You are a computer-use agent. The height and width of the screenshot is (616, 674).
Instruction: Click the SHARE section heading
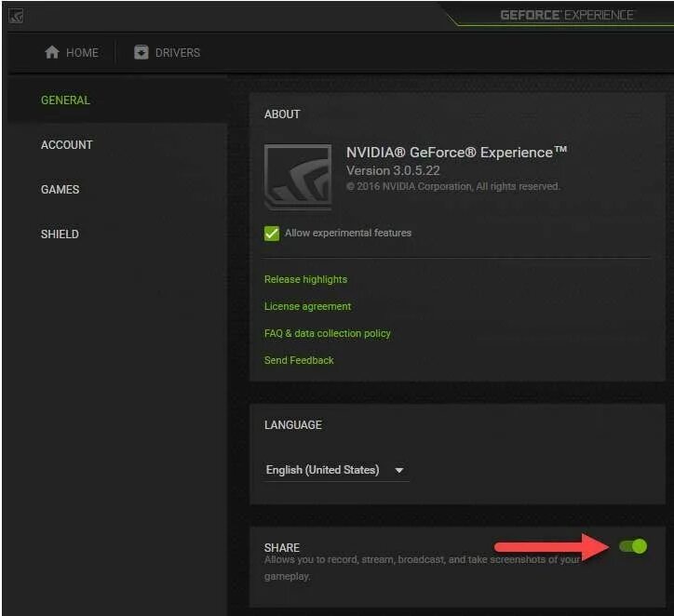click(x=282, y=548)
